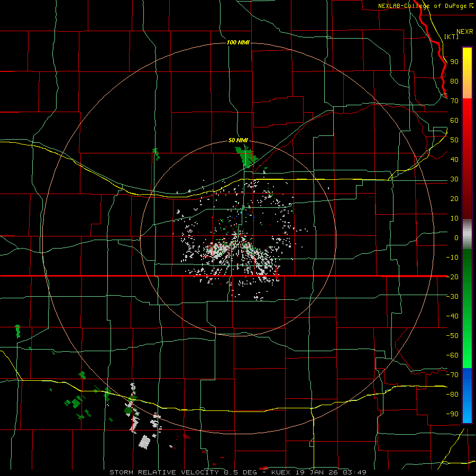Select the 30 value on velocity scale
Image resolution: width=476 pixels, height=476 pixels.
(x=454, y=179)
